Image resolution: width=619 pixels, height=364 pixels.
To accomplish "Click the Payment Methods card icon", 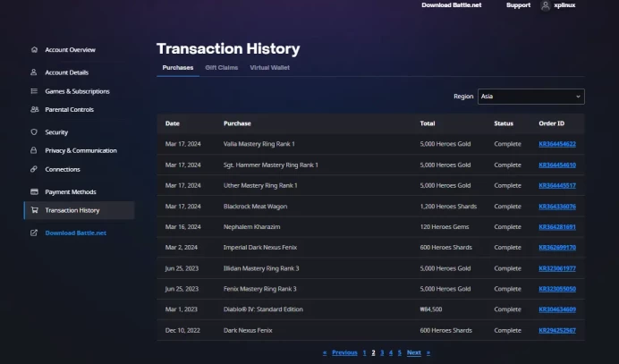I will coord(34,192).
